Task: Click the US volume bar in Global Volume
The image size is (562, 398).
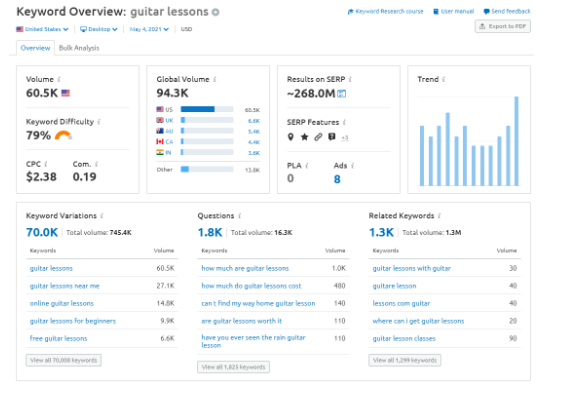Action: (x=207, y=109)
